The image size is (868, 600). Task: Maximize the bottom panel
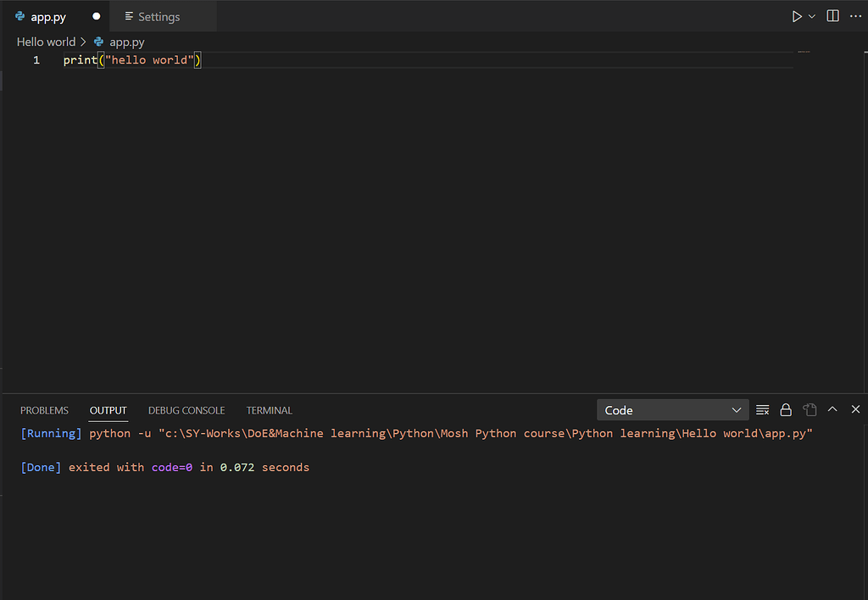tap(832, 409)
